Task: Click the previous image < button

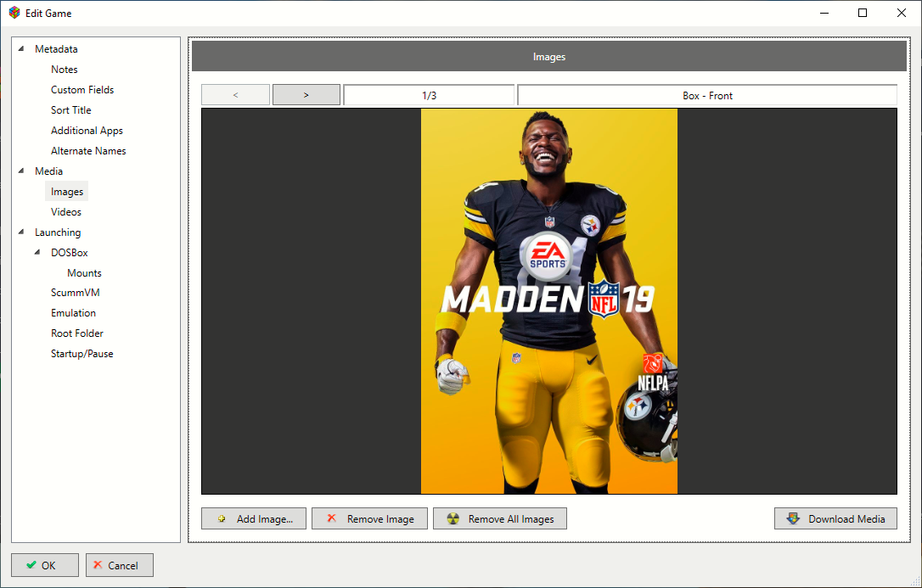Action: (235, 94)
